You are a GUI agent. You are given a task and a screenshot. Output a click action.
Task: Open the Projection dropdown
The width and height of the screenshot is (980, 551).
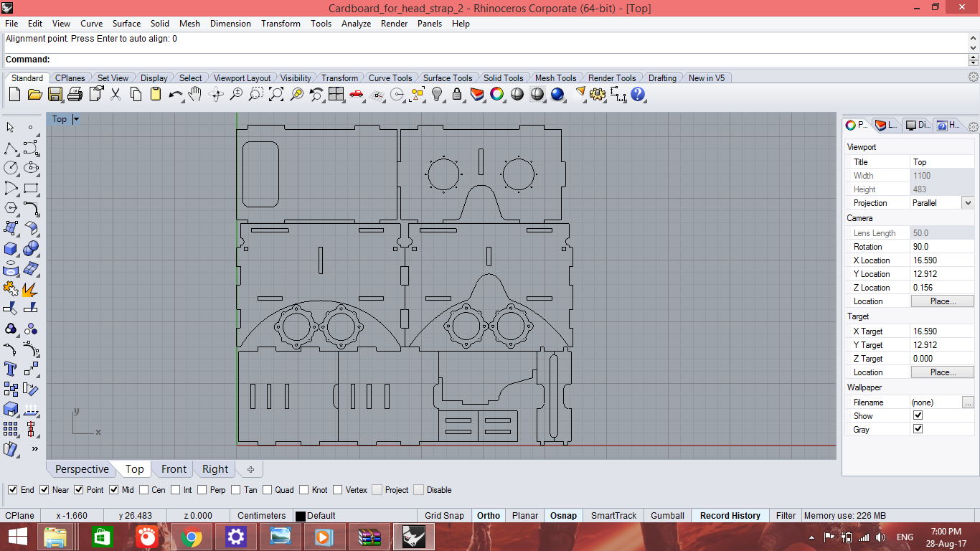967,203
